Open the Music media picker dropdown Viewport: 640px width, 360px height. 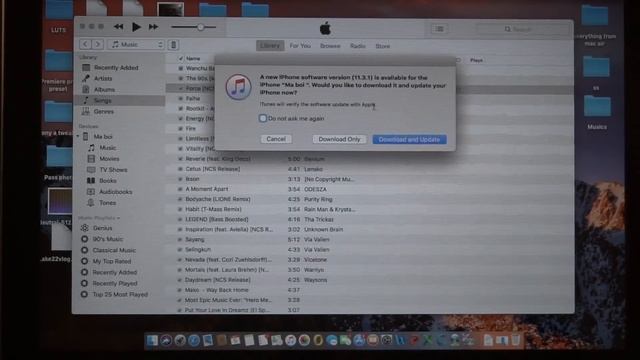(136, 44)
